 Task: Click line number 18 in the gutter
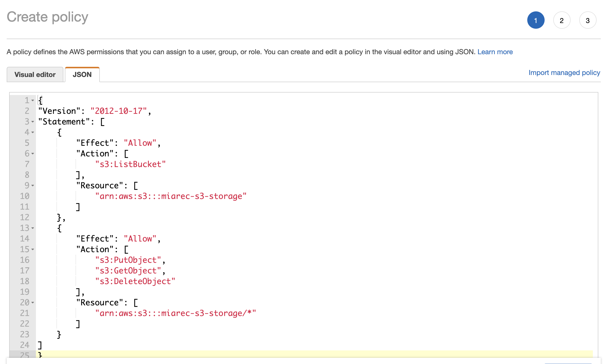(x=25, y=281)
